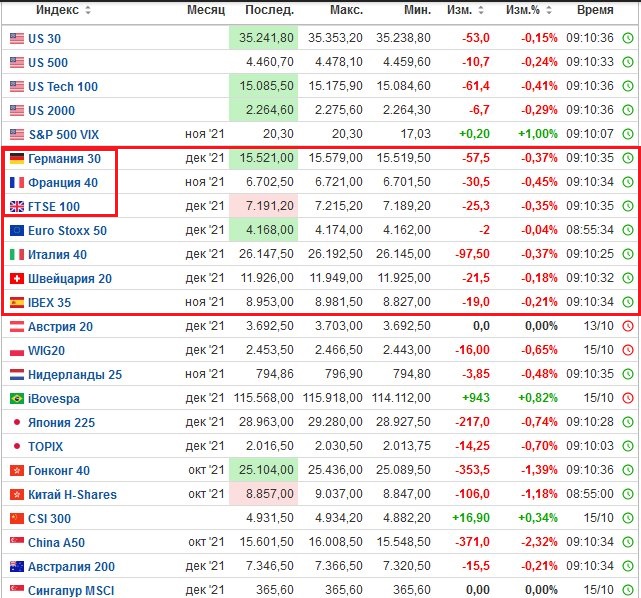Screen dimensions: 641x598
Task: Open the Швейцария 20 link
Action: [x=70, y=279]
